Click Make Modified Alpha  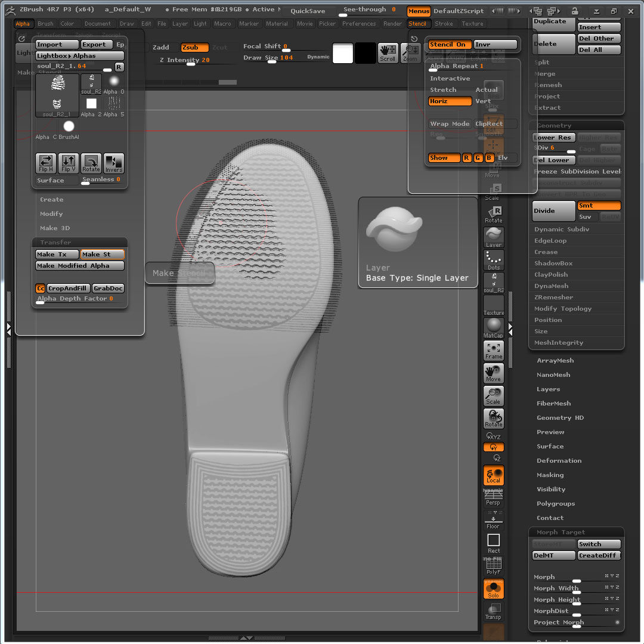80,266
